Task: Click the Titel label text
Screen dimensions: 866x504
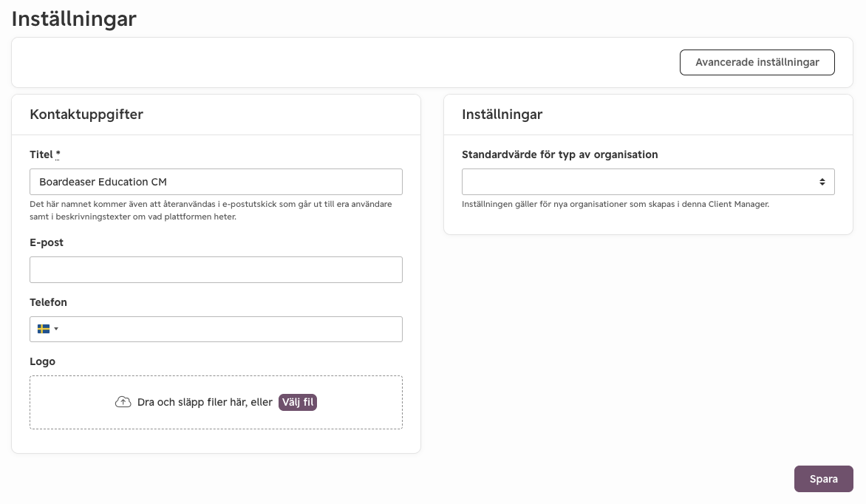Action: [41, 154]
